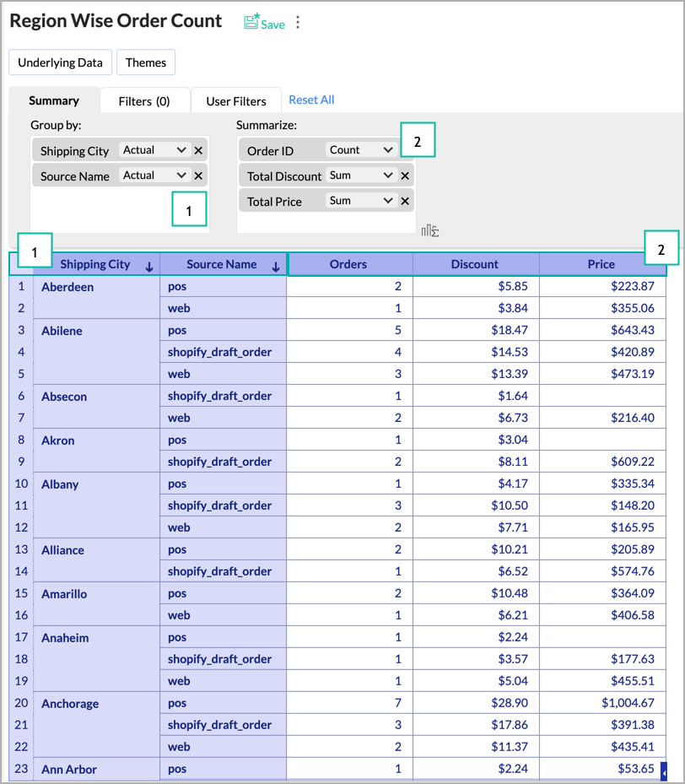Select the Summary tab
Screen dimensions: 685x784
(x=54, y=99)
